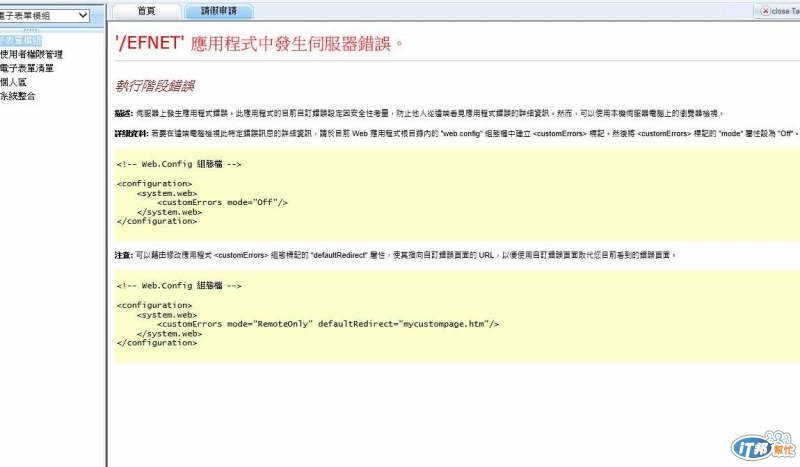The image size is (800, 467).
Task: Open 個人區 in the sidebar
Action: click(x=13, y=82)
